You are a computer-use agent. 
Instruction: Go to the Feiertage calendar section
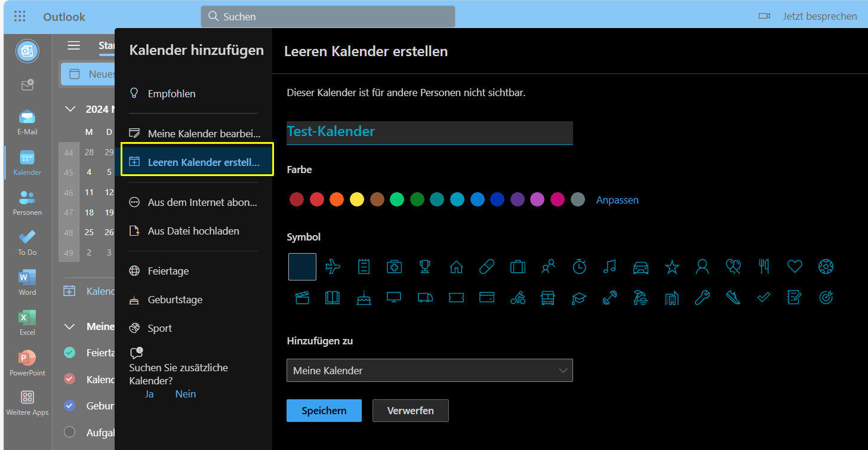pyautogui.click(x=168, y=271)
